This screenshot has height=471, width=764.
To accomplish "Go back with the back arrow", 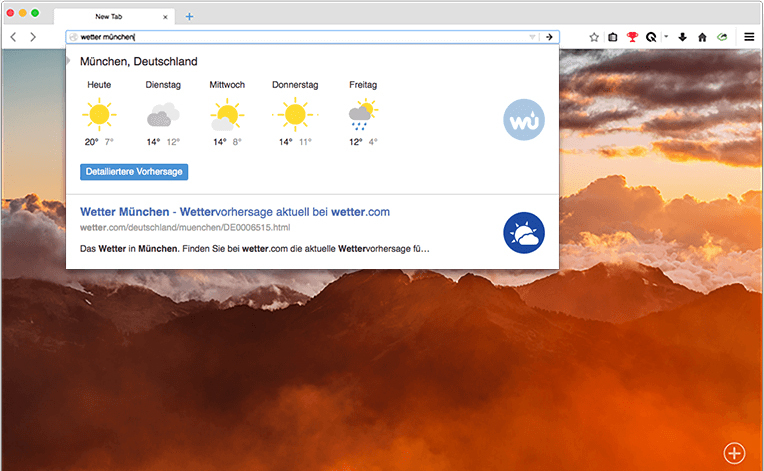I will click(x=14, y=37).
